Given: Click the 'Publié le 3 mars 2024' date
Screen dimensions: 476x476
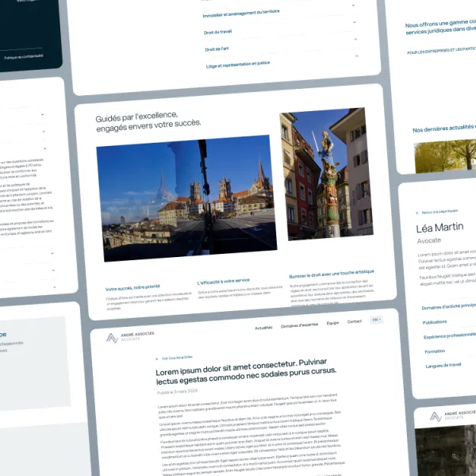Looking at the screenshot, I should click(177, 392).
